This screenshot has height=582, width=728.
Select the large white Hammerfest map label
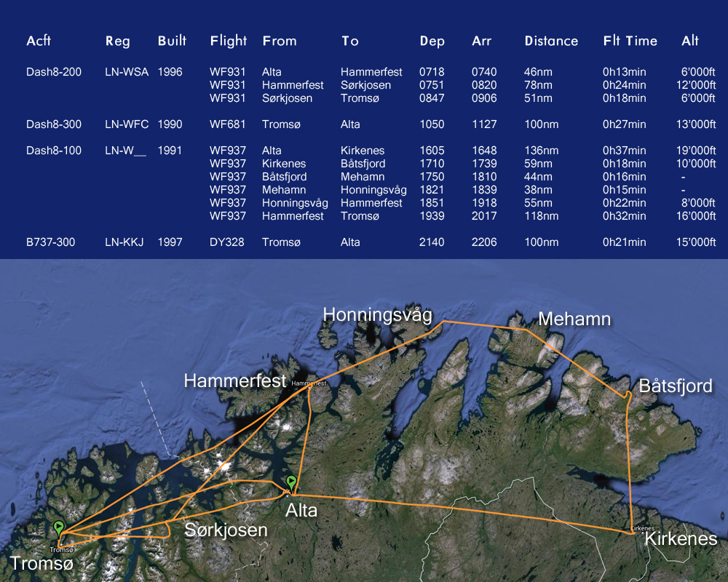point(234,380)
